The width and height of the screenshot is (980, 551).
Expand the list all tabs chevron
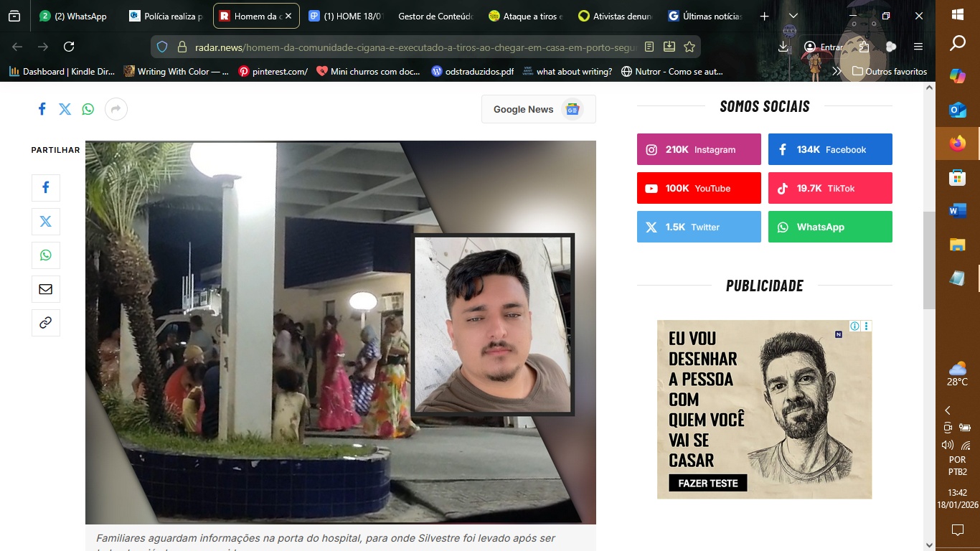point(793,16)
